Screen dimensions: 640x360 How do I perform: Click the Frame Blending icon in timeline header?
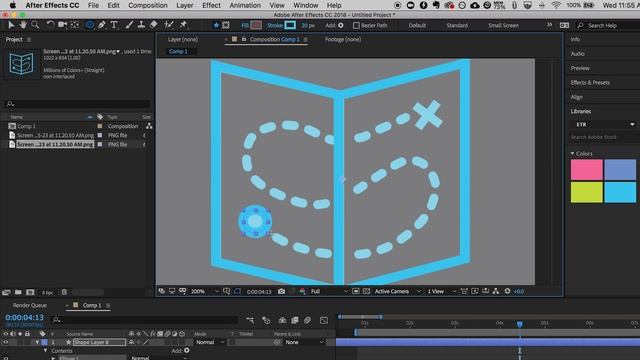(x=295, y=320)
